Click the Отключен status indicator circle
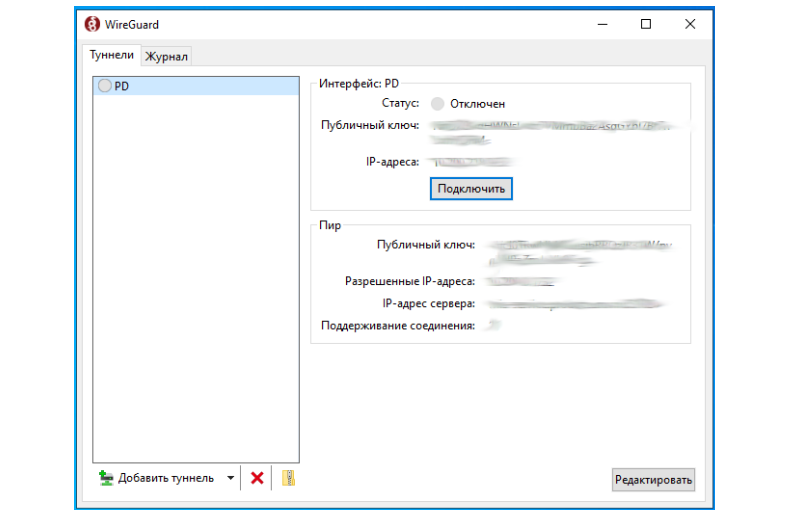This screenshot has height=519, width=792. 437,104
